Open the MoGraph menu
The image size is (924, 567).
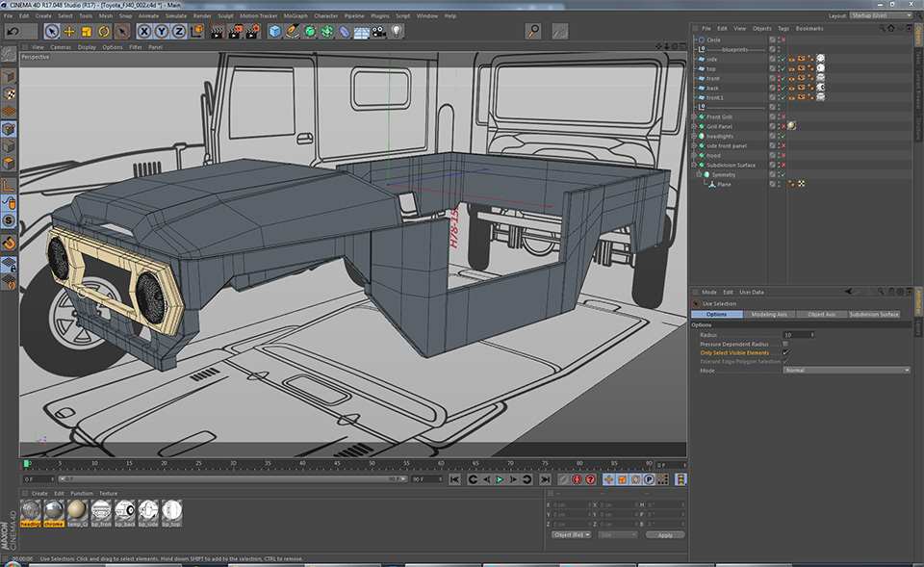tap(295, 16)
